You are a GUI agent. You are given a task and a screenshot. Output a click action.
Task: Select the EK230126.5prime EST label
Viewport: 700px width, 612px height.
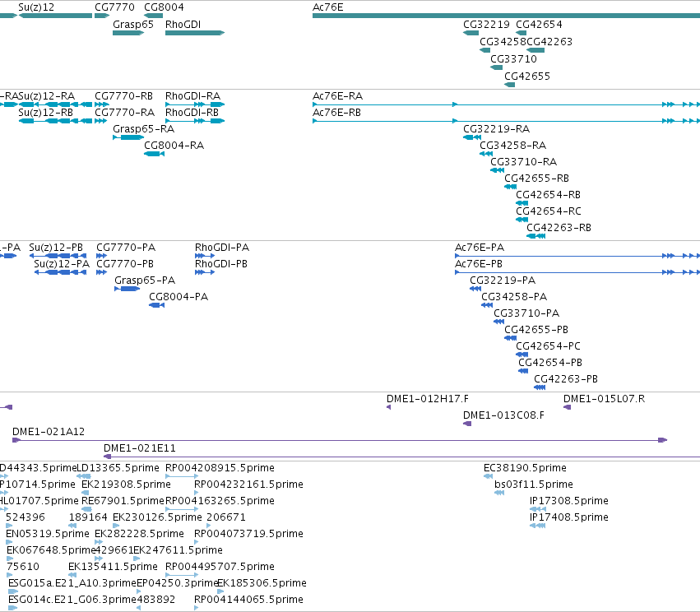click(157, 517)
